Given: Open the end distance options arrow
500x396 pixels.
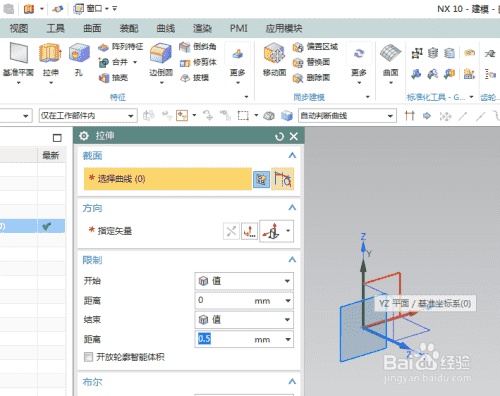Looking at the screenshot, I should coord(288,340).
